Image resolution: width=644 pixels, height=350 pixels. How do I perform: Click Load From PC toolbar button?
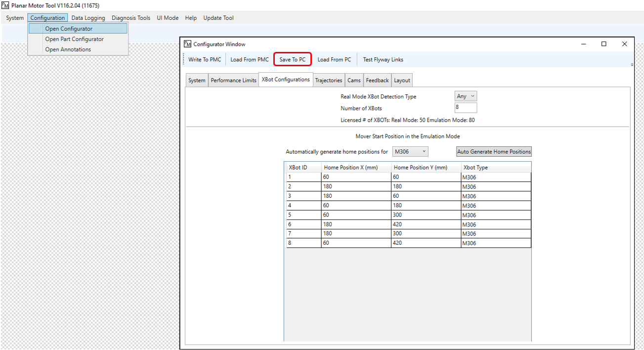pos(334,59)
